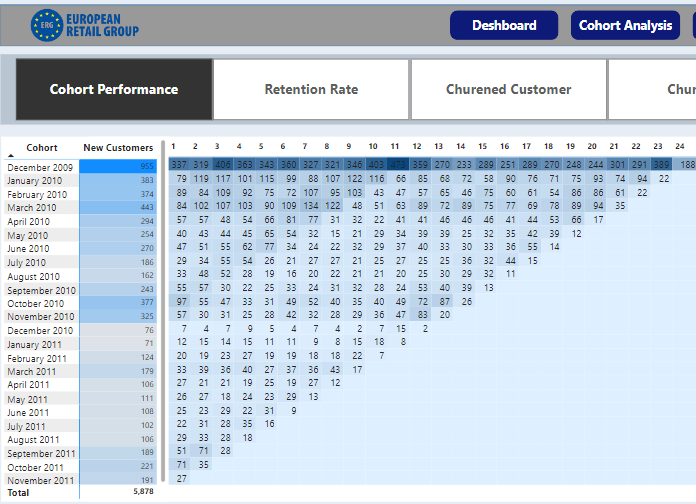Select the August 2011 cohort row label
The width and height of the screenshot is (696, 504).
34,439
